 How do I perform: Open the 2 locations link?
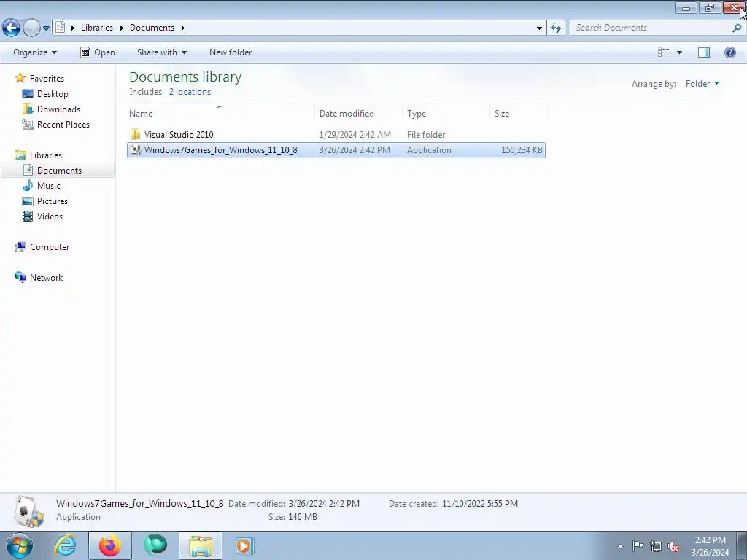tap(190, 92)
